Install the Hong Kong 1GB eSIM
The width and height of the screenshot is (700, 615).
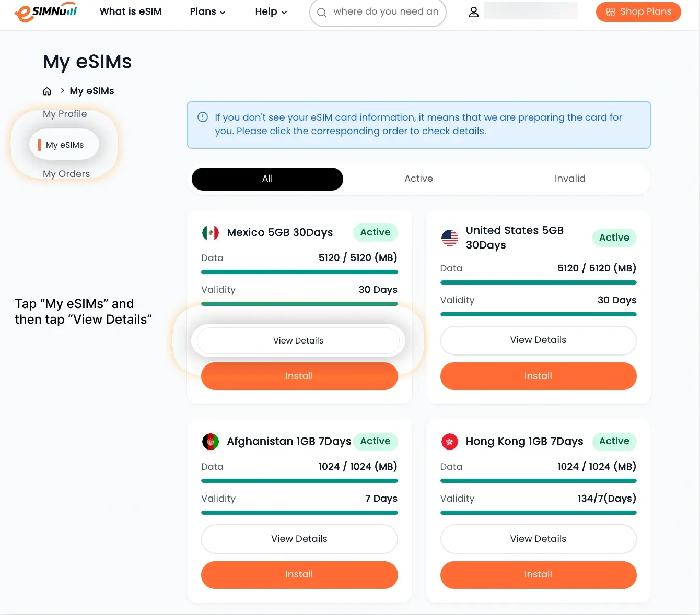(x=538, y=574)
